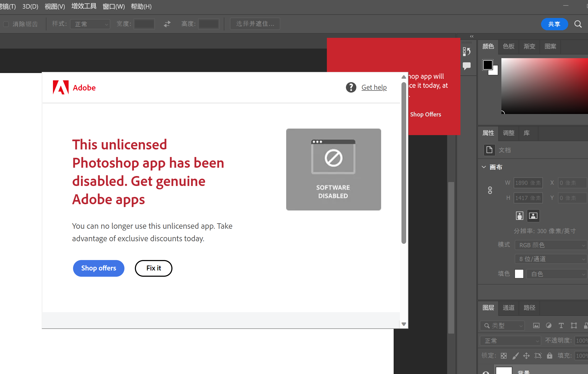This screenshot has width=588, height=374.
Task: Filter layers by pixel layers image icon
Action: [536, 325]
